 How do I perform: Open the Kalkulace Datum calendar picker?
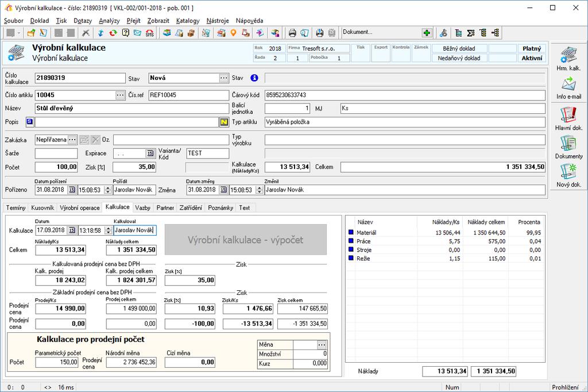click(x=72, y=230)
